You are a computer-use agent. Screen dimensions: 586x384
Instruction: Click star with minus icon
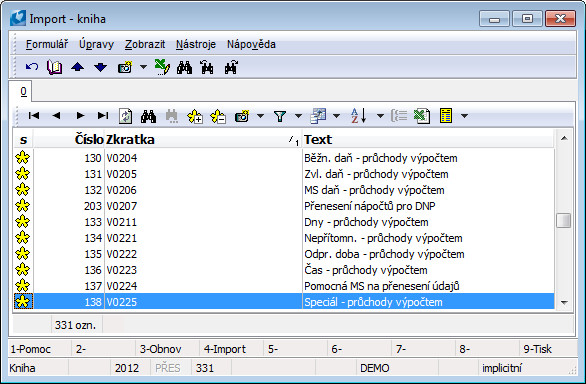[218, 116]
